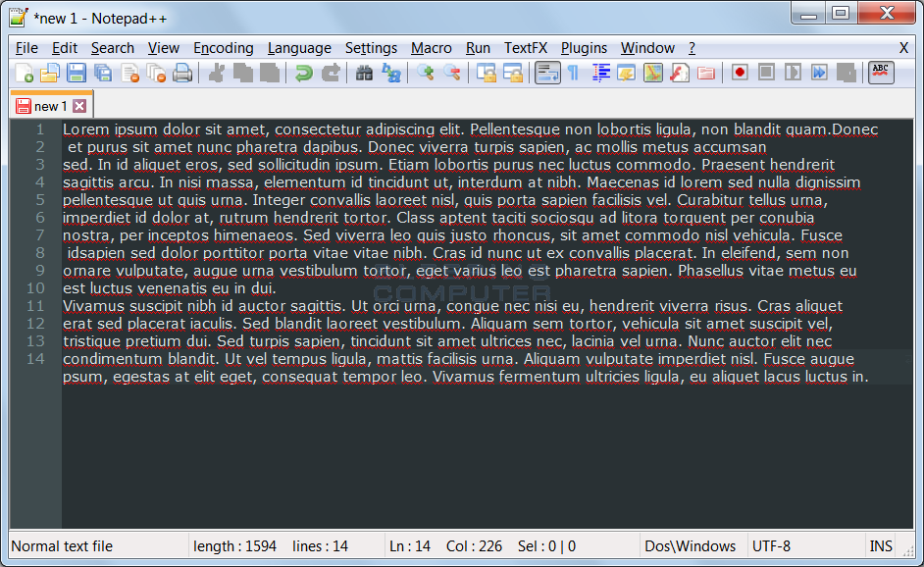Open the Find binoculars icon
Screen dimensions: 924x567
(361, 73)
